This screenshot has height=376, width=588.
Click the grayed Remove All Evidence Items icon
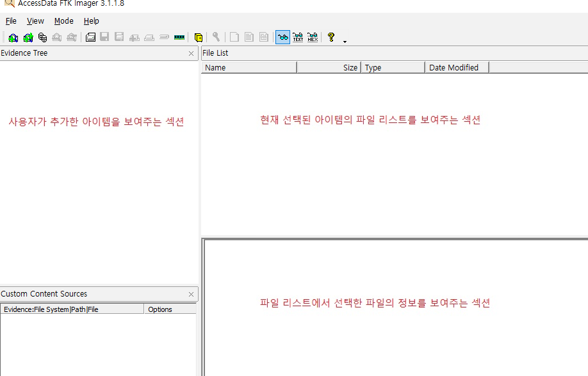click(72, 38)
